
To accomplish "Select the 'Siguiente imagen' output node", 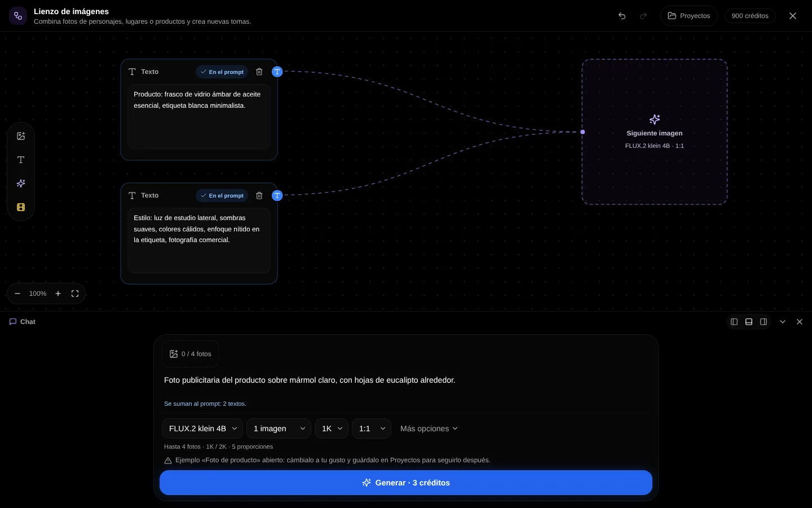I will 655,132.
